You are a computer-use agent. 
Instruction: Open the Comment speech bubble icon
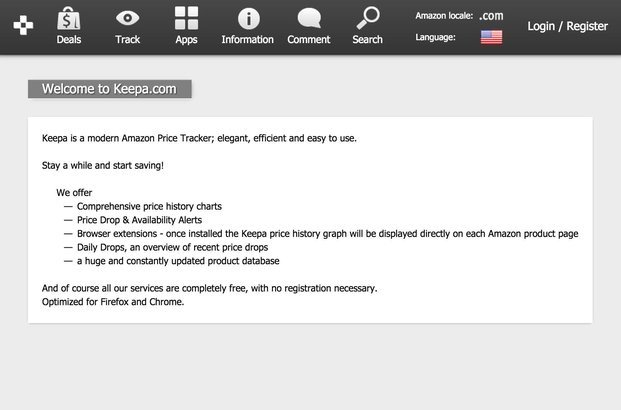click(309, 18)
